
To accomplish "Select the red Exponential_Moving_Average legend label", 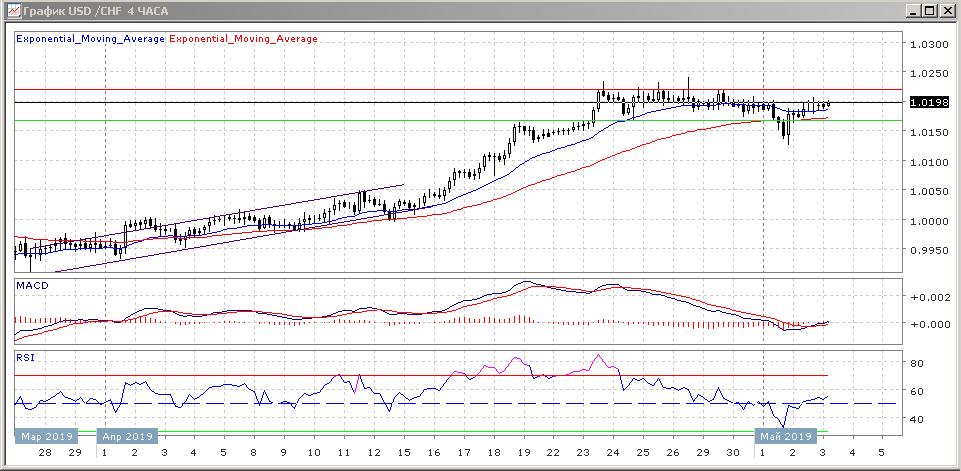I will click(244, 39).
